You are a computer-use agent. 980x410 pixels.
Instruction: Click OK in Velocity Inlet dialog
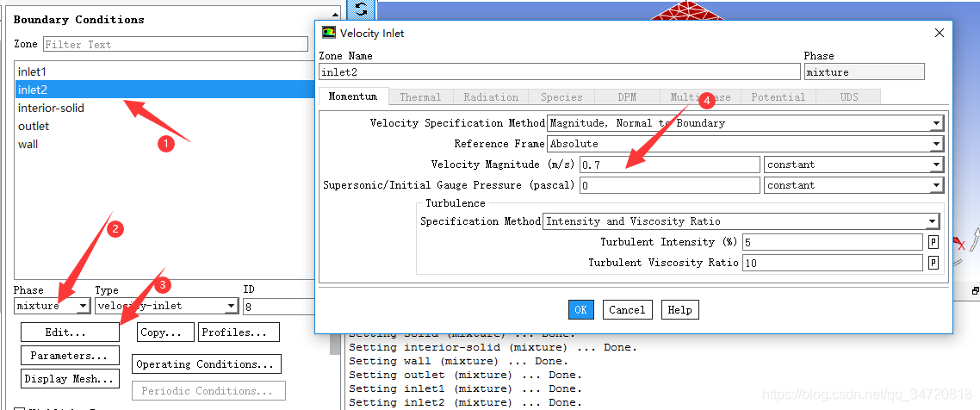580,309
